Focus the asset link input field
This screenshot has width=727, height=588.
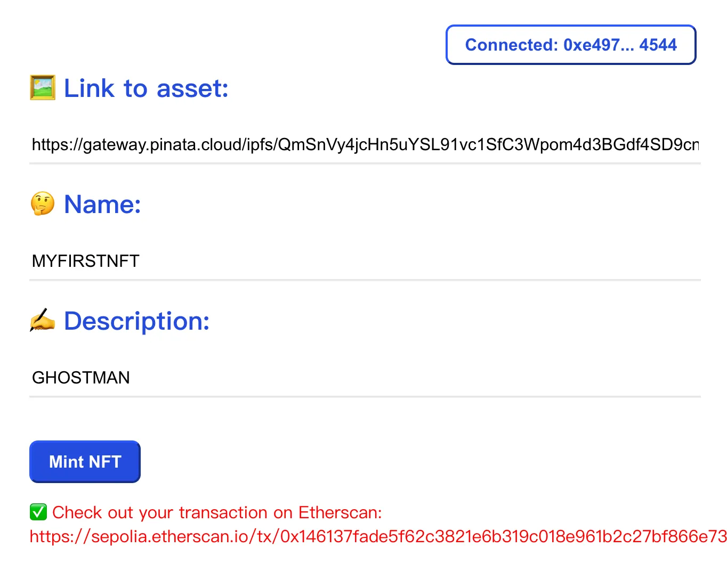(x=365, y=144)
